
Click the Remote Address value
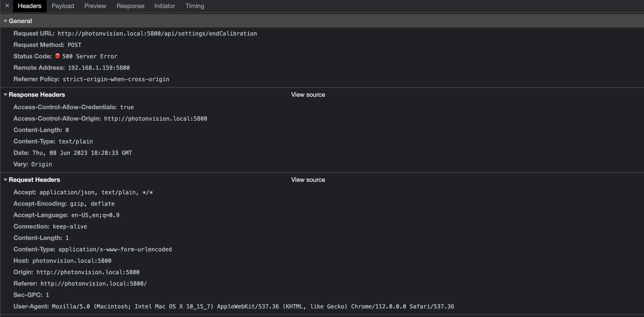click(x=99, y=67)
